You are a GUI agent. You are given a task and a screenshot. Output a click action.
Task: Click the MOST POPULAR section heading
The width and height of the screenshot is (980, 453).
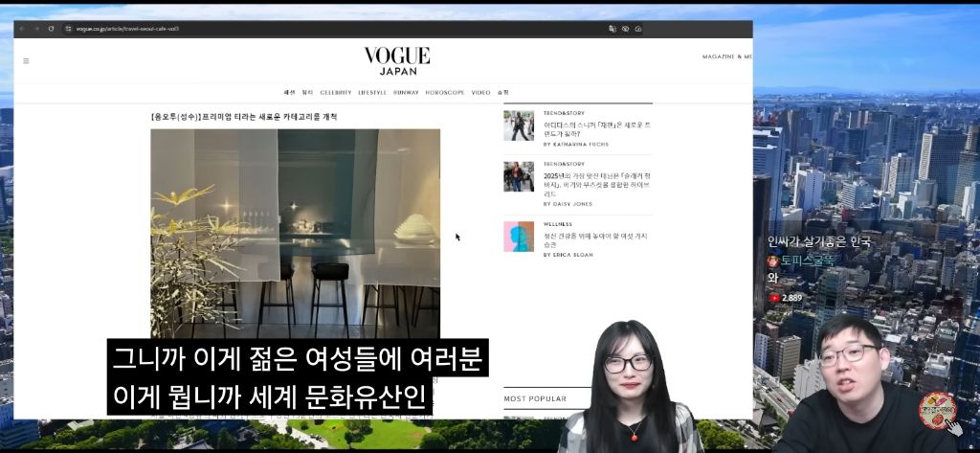coord(535,398)
